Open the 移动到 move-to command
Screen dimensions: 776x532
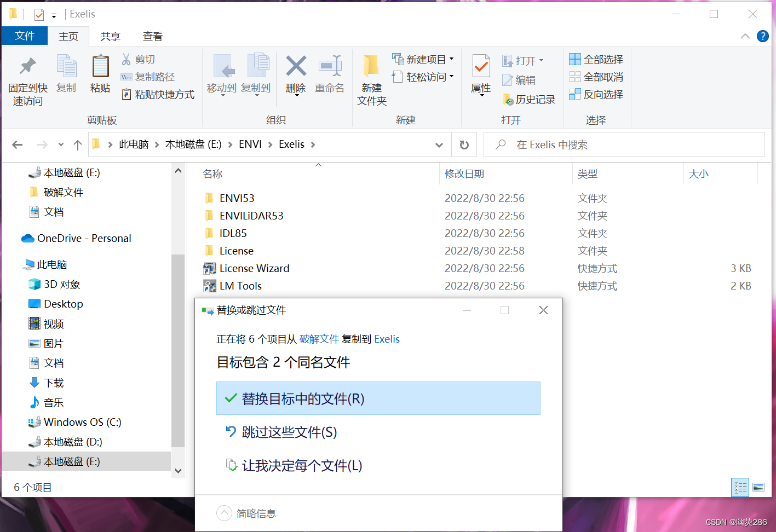pos(222,75)
